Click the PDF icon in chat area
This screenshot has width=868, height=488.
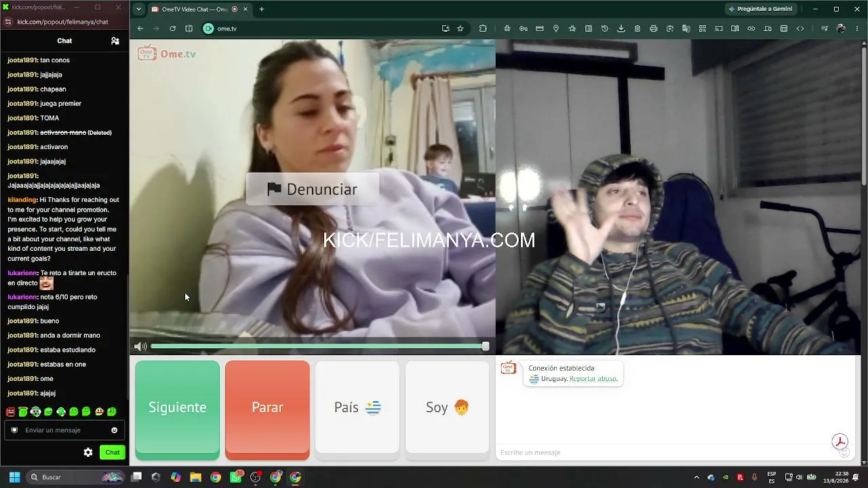[x=840, y=442]
